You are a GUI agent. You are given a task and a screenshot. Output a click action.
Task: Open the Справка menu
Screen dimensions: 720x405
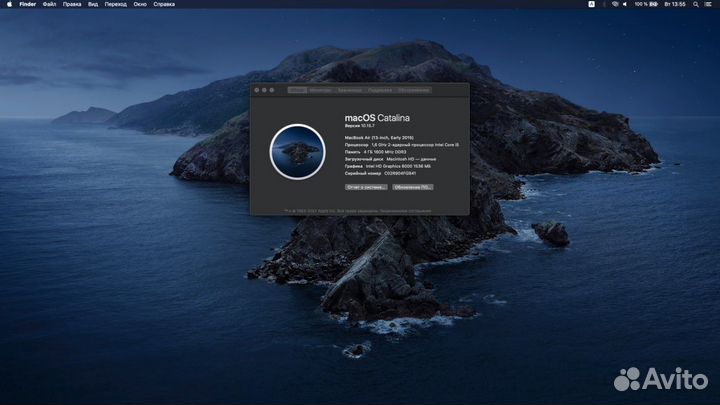(164, 4)
